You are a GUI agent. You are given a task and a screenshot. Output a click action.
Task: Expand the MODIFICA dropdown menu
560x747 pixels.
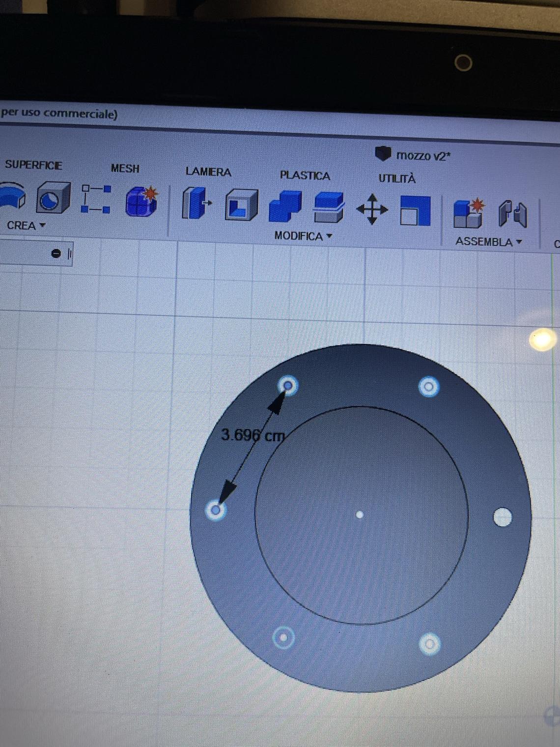(x=303, y=236)
